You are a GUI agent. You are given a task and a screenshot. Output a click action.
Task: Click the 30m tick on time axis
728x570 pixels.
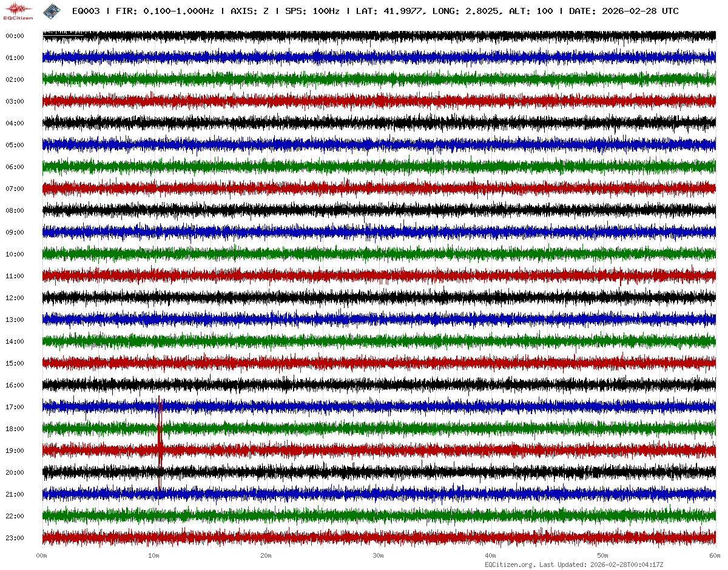379,555
